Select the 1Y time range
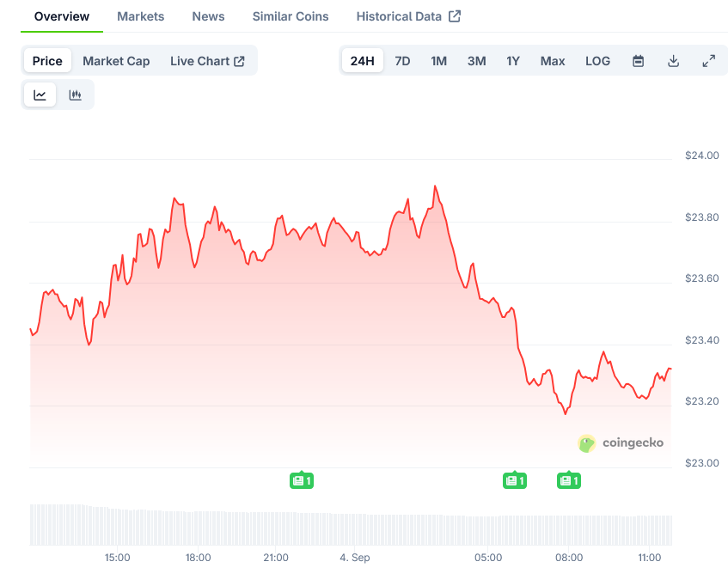 pos(513,61)
